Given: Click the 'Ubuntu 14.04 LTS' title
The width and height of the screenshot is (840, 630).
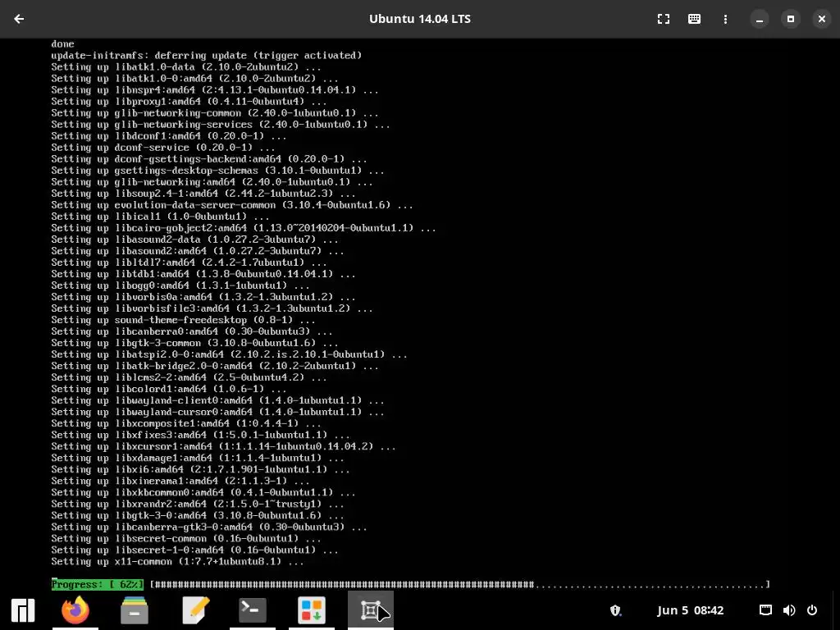Looking at the screenshot, I should coord(420,19).
